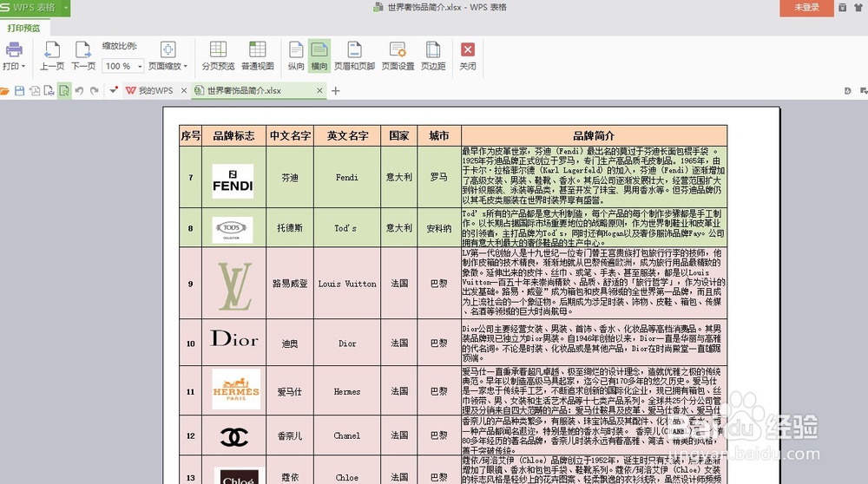868x484 pixels.
Task: Click the open folder icon in quick toolbar
Action: (x=5, y=91)
